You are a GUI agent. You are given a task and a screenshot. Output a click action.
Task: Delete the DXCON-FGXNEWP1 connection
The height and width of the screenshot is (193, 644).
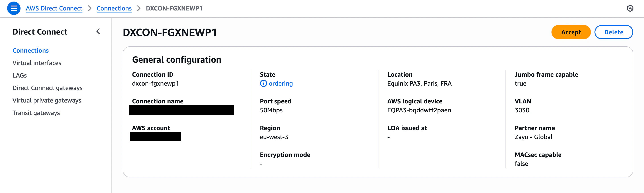(614, 32)
